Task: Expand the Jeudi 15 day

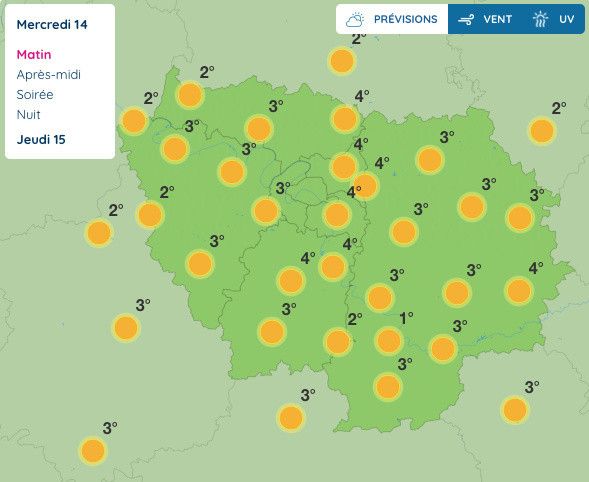Action: (x=41, y=139)
